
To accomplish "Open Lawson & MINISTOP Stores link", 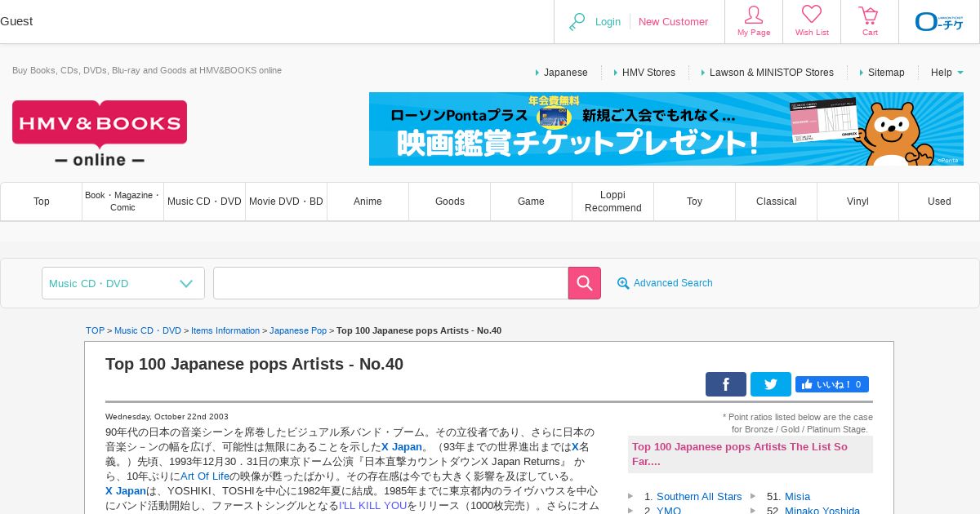I will (772, 73).
